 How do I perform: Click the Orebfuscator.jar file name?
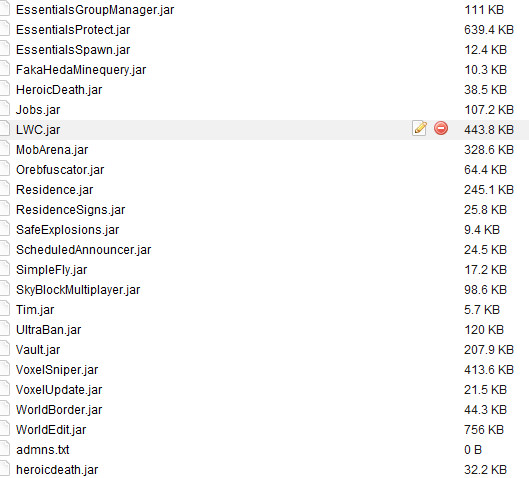(x=60, y=170)
